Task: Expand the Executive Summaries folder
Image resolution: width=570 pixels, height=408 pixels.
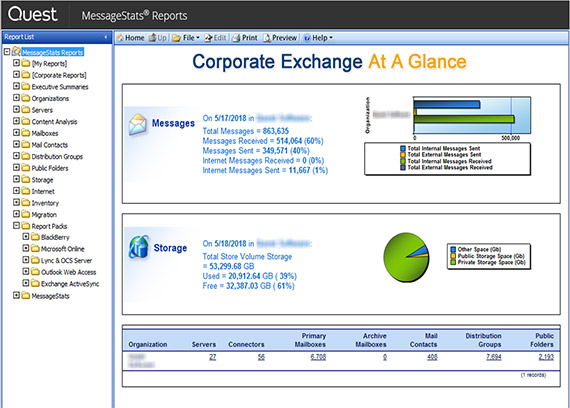Action: (x=16, y=87)
